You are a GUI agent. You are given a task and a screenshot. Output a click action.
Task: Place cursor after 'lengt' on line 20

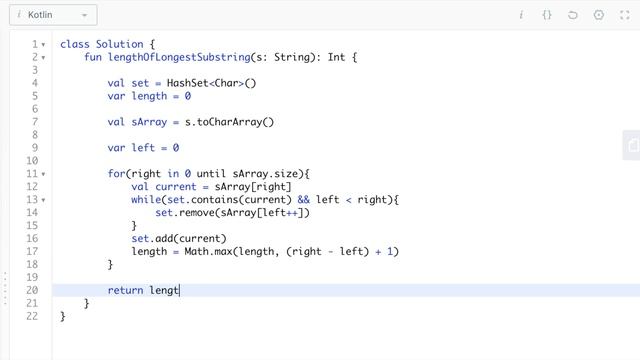pyautogui.click(x=180, y=290)
